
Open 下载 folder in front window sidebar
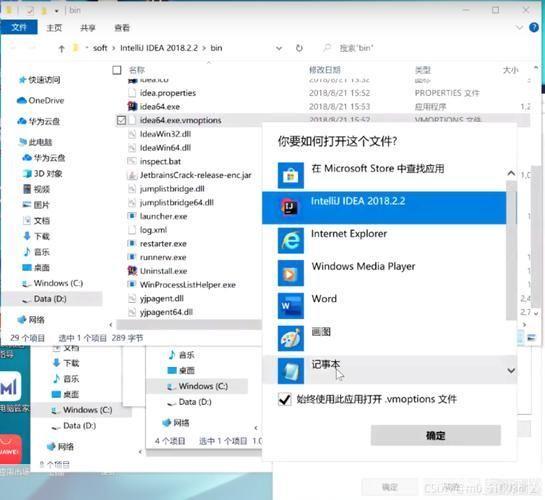tap(42, 236)
